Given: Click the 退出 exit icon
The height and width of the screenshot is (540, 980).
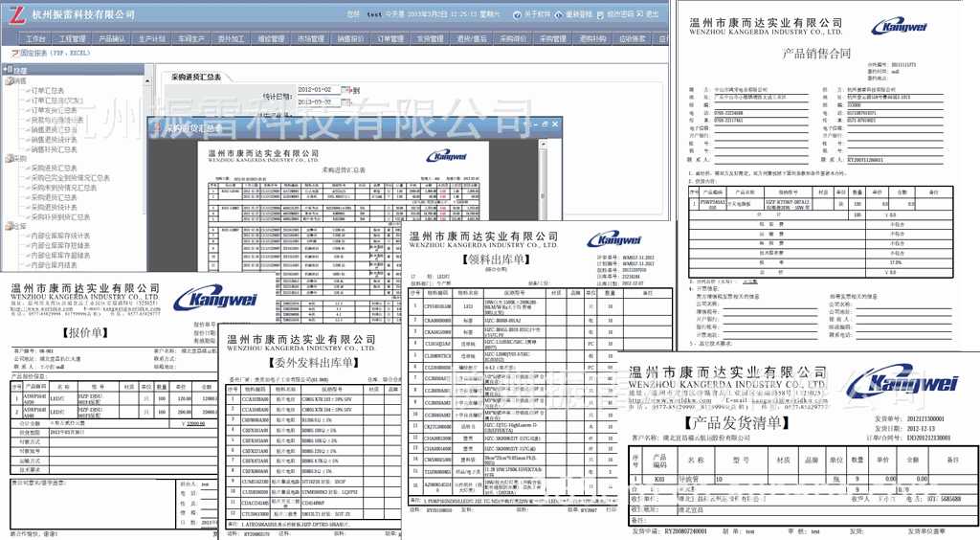Looking at the screenshot, I should tap(640, 14).
